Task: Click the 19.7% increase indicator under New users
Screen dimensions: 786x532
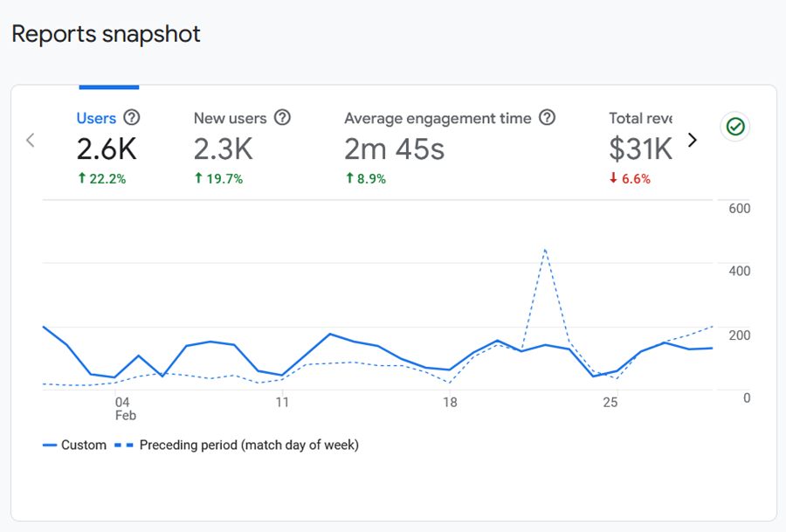Action: pos(218,179)
